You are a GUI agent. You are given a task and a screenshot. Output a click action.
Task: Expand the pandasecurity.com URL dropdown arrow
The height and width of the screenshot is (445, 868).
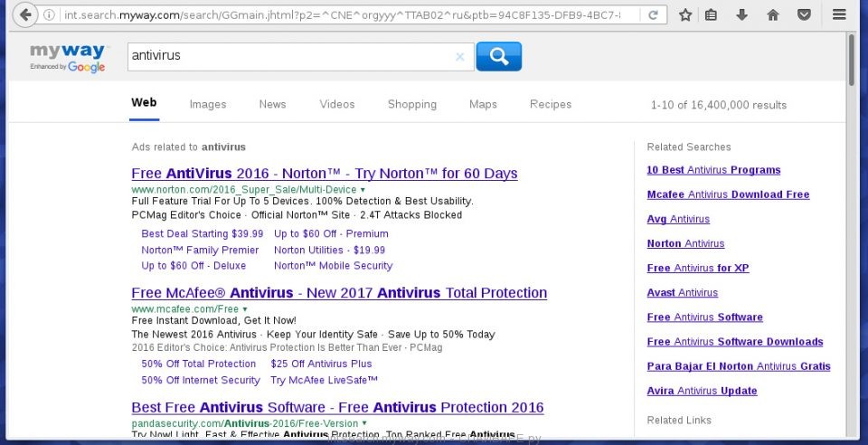(x=365, y=422)
